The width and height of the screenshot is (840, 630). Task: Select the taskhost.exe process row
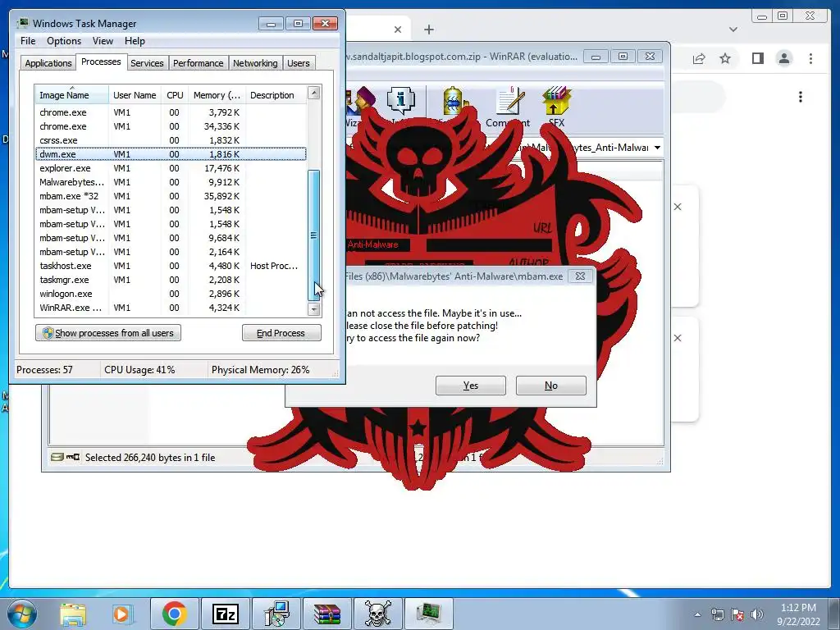click(x=171, y=266)
